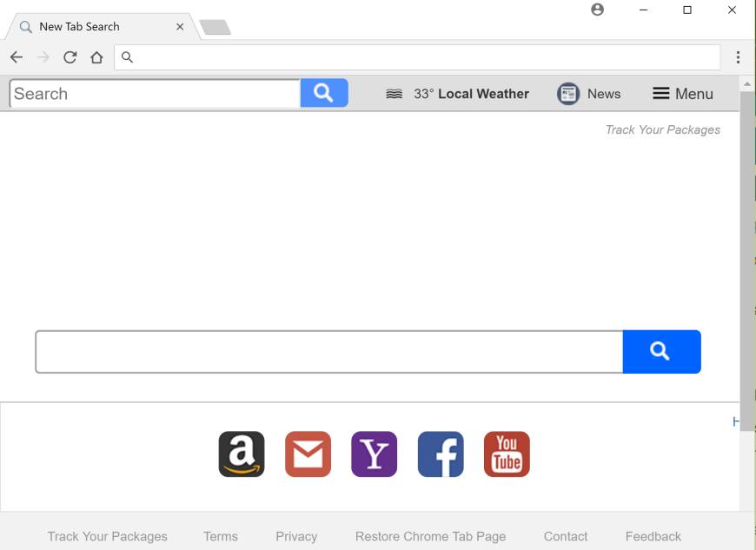Close the New Tab Search tab
Screen dimensions: 756x550
tap(180, 27)
